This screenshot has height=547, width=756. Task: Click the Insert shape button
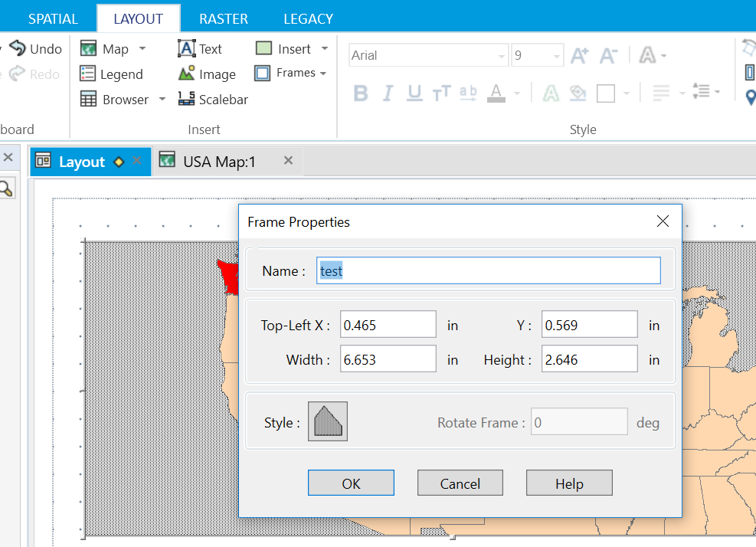tap(283, 49)
